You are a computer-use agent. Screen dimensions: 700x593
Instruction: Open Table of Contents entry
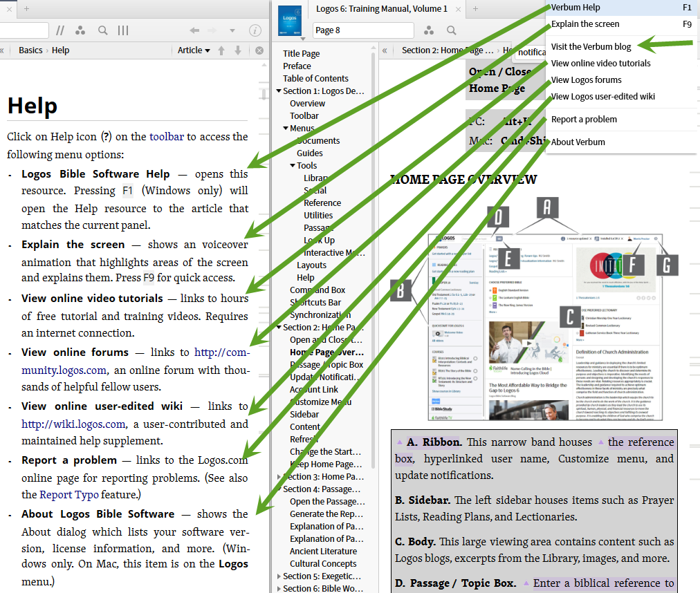[x=315, y=79]
